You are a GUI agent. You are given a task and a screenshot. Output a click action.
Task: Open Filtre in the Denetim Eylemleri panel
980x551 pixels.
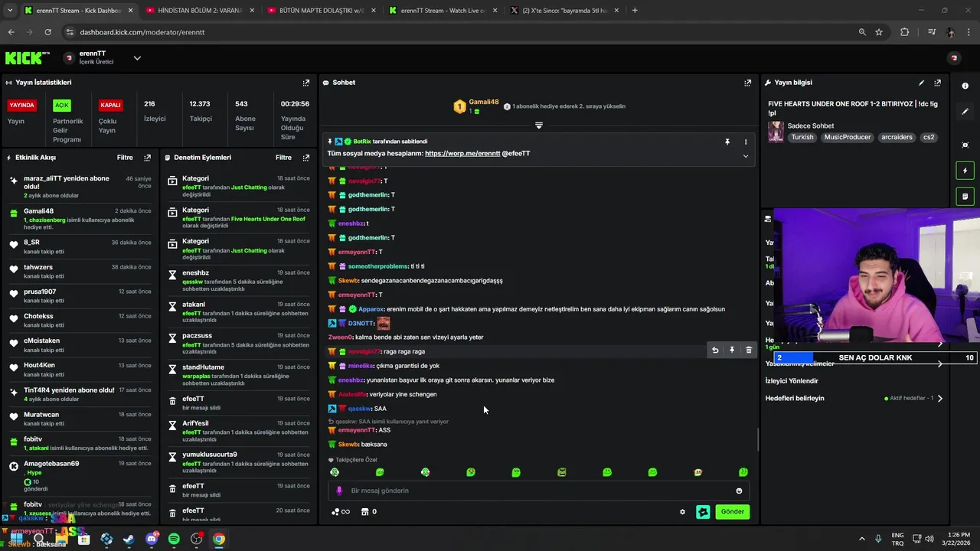pos(283,158)
